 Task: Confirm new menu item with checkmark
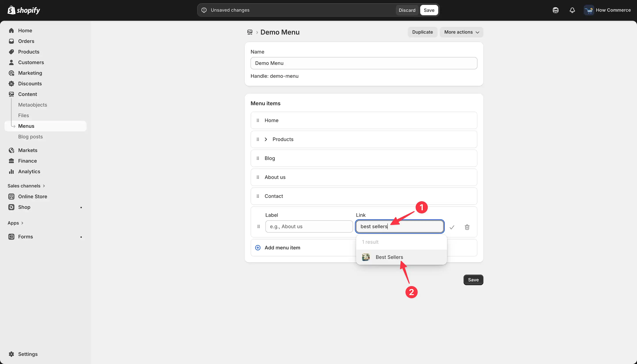(x=452, y=227)
